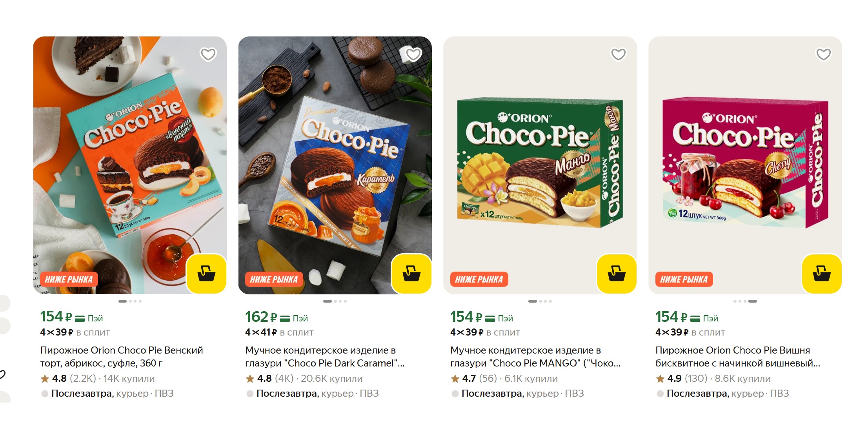
Task: Click НИЖЕ РЫНКА badge on Cherry product
Action: pyautogui.click(x=684, y=279)
